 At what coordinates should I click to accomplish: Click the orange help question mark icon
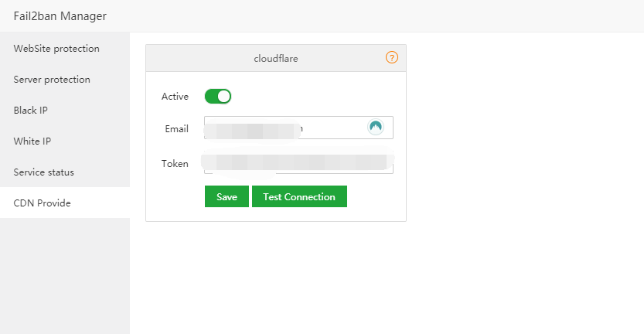coord(392,57)
